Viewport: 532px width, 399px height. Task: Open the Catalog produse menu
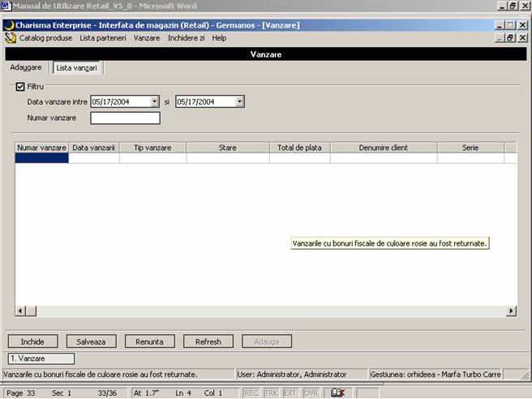[x=45, y=38]
